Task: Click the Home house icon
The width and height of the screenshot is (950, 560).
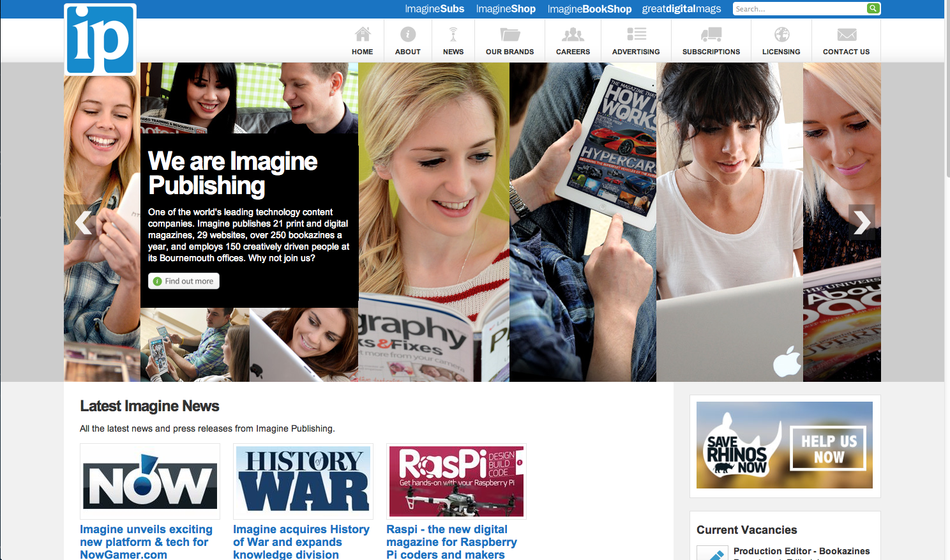Action: 363,34
